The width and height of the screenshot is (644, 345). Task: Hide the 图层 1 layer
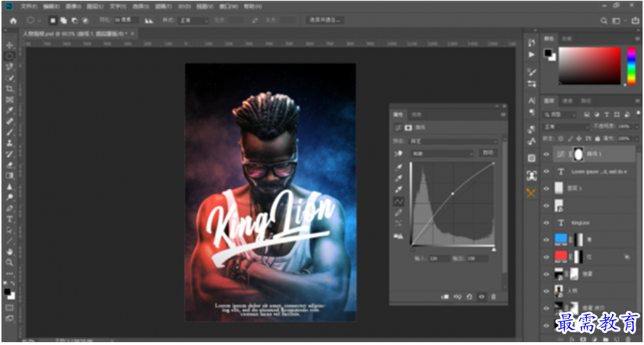tap(546, 188)
